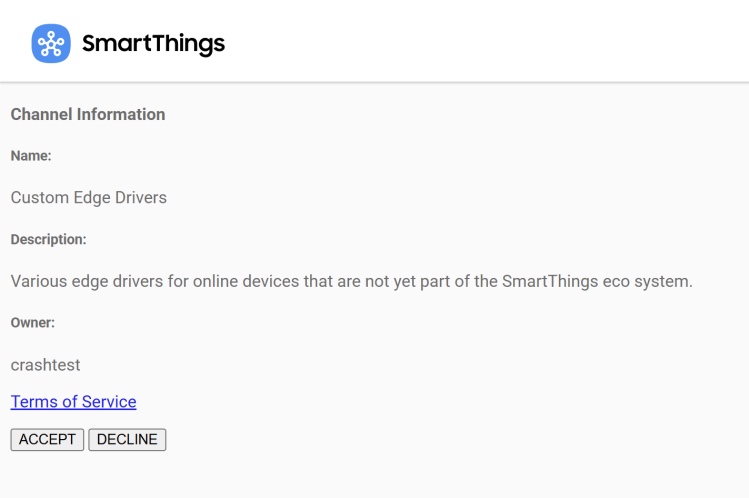Click the Description: field label
The image size is (749, 498).
pos(48,240)
